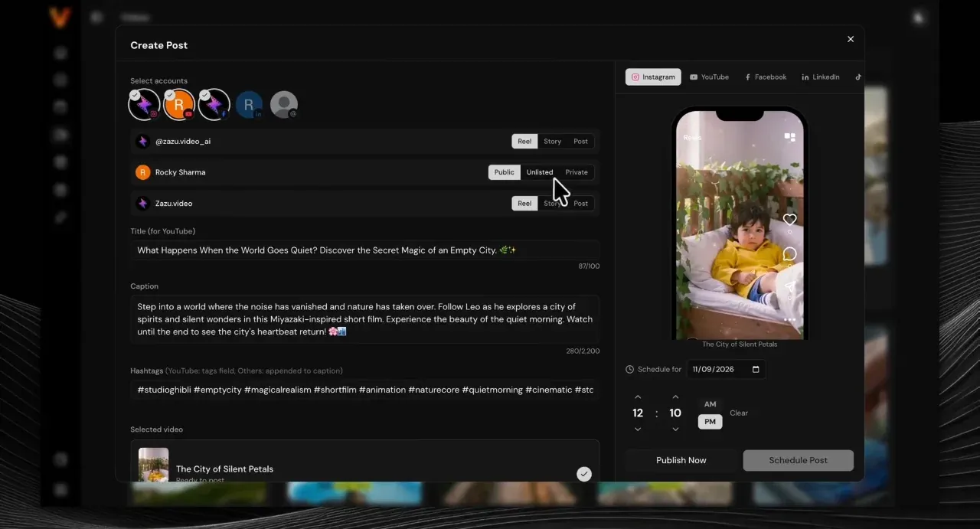980x529 pixels.
Task: Click the Select accounts label
Action: tap(158, 81)
